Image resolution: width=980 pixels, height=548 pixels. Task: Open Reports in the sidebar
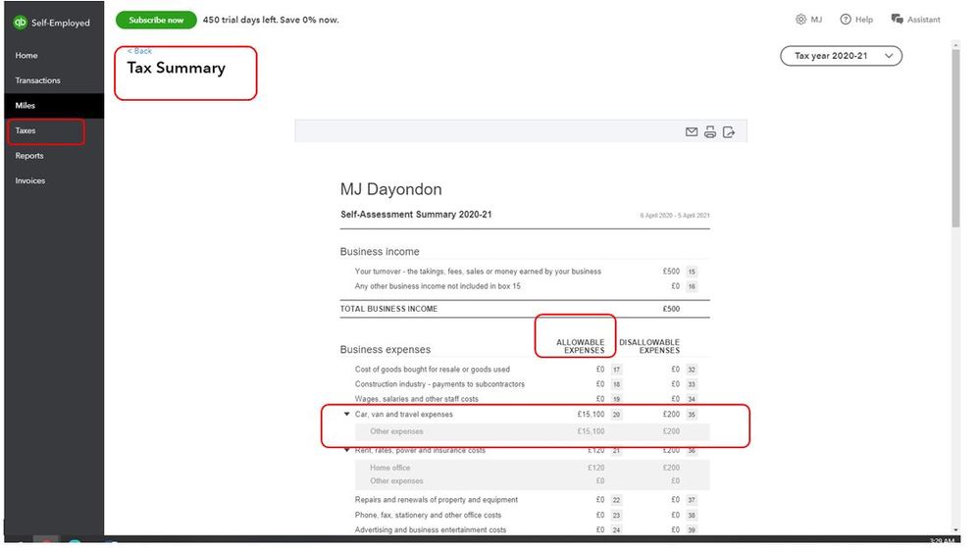point(29,156)
